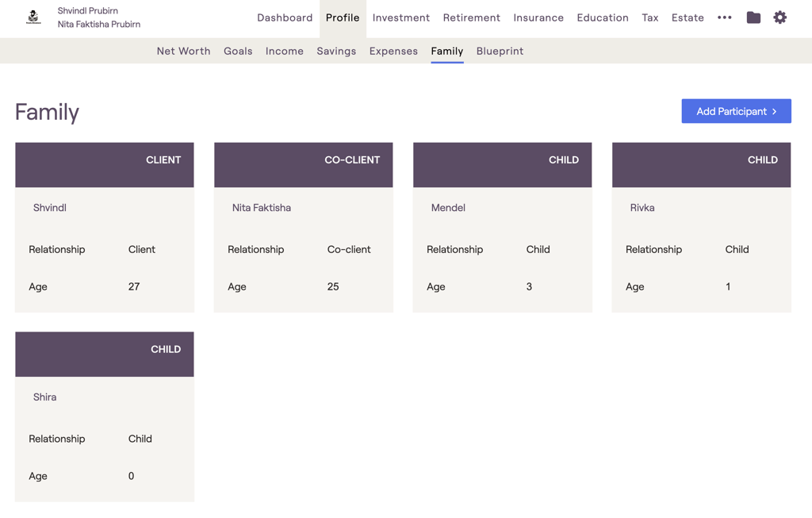This screenshot has width=812, height=518.
Task: Go to the Tax section
Action: point(650,17)
